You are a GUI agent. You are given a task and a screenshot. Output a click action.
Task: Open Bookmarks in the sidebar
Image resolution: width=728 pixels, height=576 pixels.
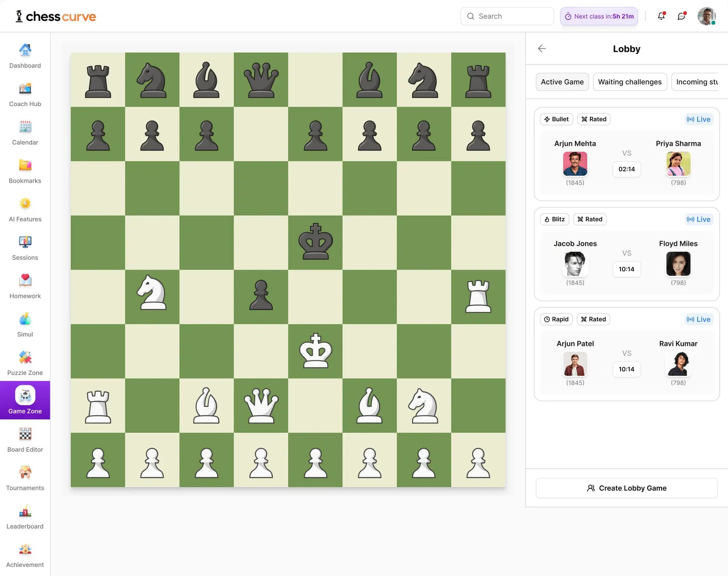pyautogui.click(x=25, y=171)
